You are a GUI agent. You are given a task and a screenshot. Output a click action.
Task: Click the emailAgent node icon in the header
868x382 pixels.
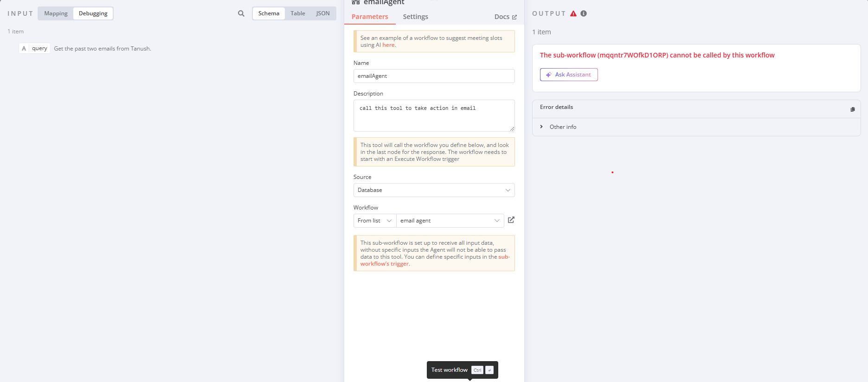click(355, 2)
